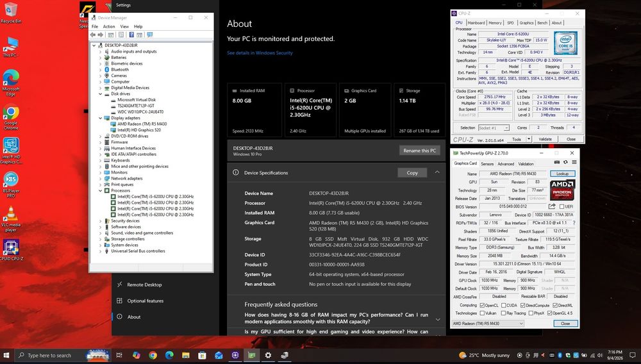The height and width of the screenshot is (364, 641).
Task: Open Windows Start button
Action: tap(6, 356)
